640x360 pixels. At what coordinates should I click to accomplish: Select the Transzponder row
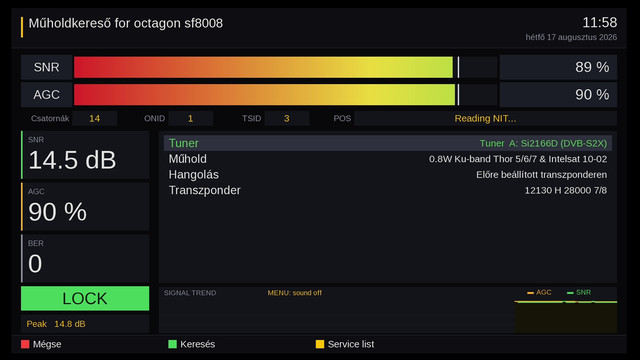coord(388,190)
